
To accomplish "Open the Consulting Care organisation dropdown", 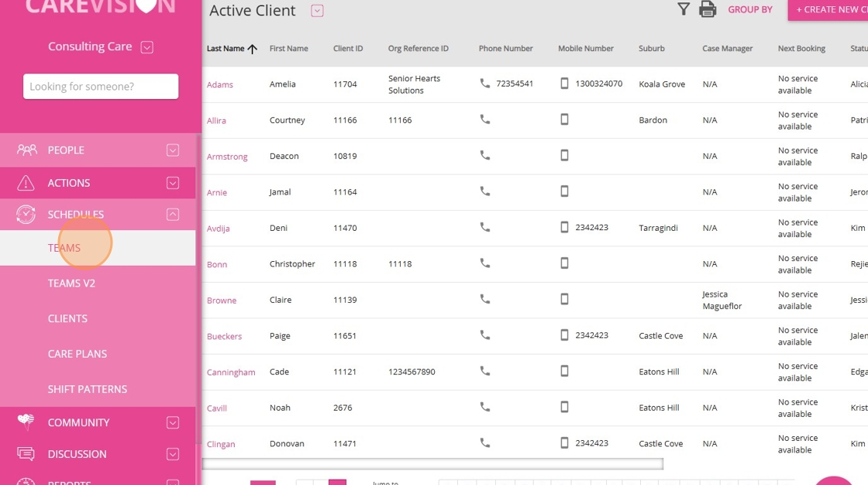I will [146, 47].
